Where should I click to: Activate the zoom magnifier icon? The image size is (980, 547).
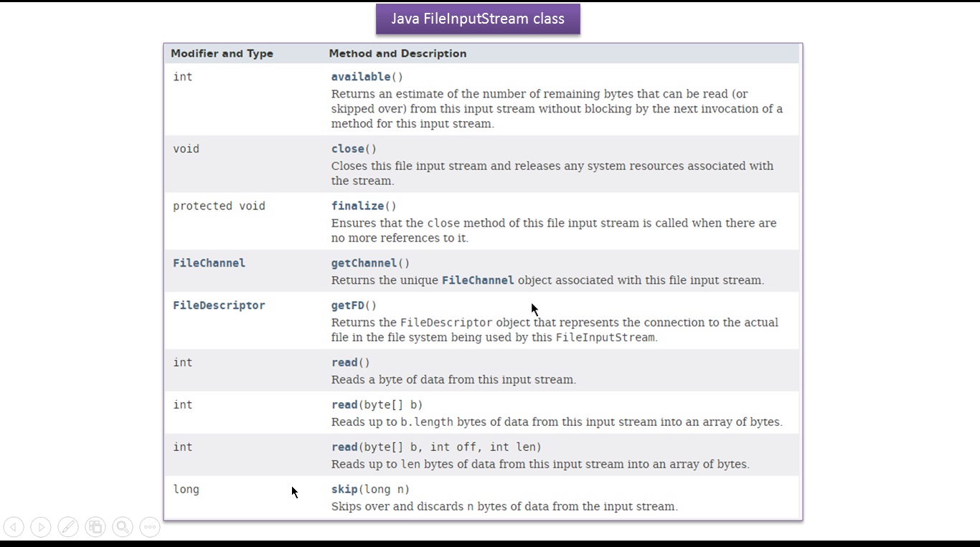[122, 527]
